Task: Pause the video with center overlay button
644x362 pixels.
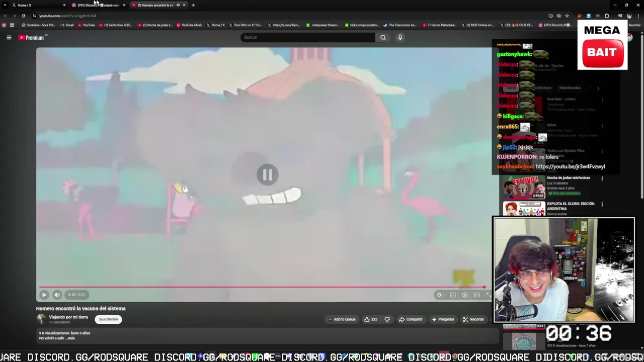Action: 267,174
